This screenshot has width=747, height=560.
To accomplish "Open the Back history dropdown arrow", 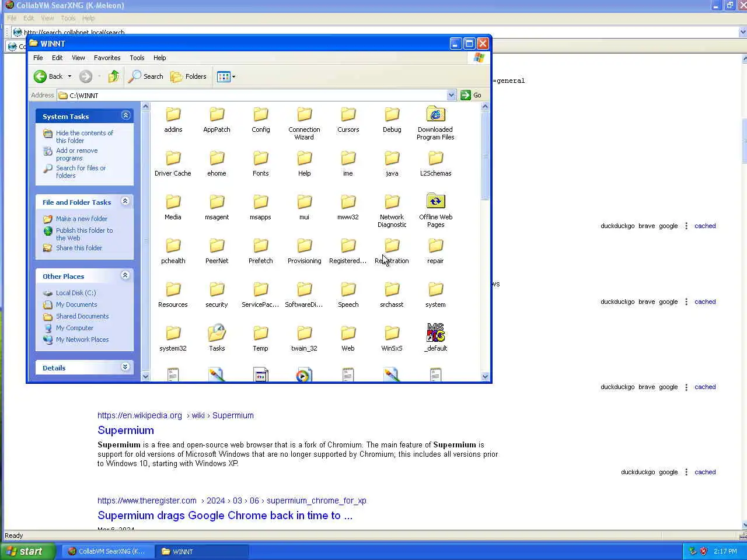I will tap(69, 76).
